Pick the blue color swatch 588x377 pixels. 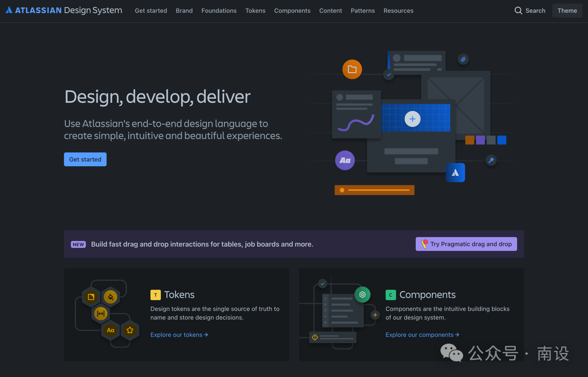(x=502, y=140)
